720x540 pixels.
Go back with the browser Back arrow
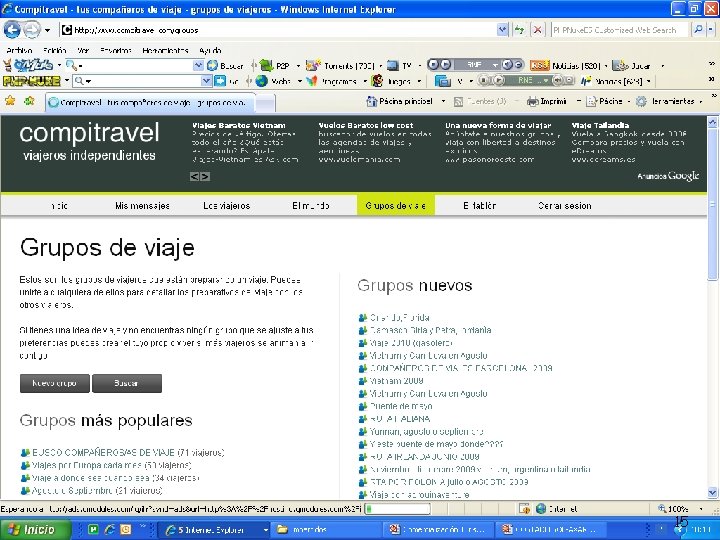coord(12,30)
